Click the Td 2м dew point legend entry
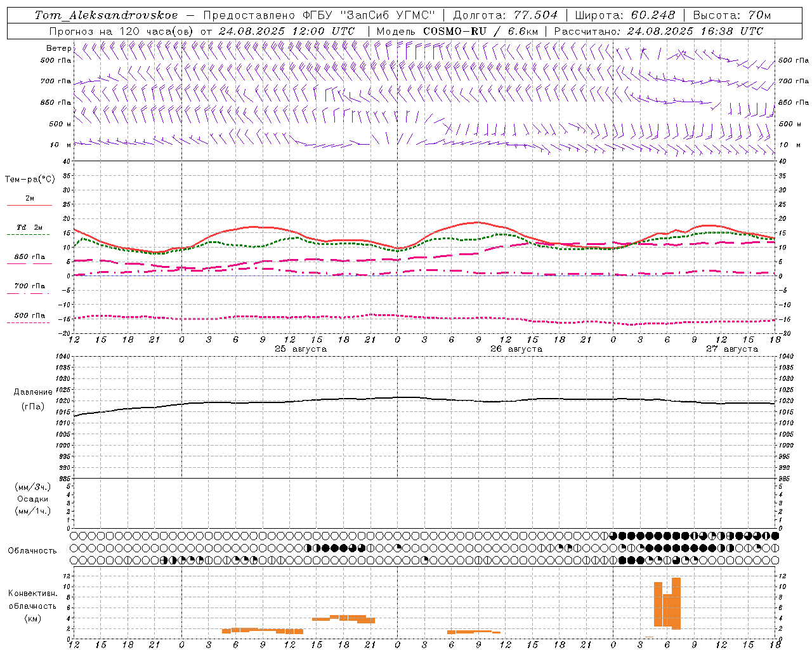Viewport: 812px width, 650px height. tap(29, 231)
